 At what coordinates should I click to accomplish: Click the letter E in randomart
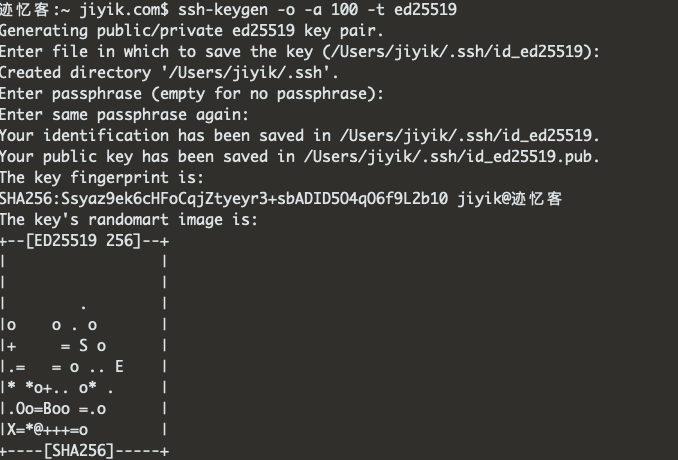pyautogui.click(x=119, y=367)
